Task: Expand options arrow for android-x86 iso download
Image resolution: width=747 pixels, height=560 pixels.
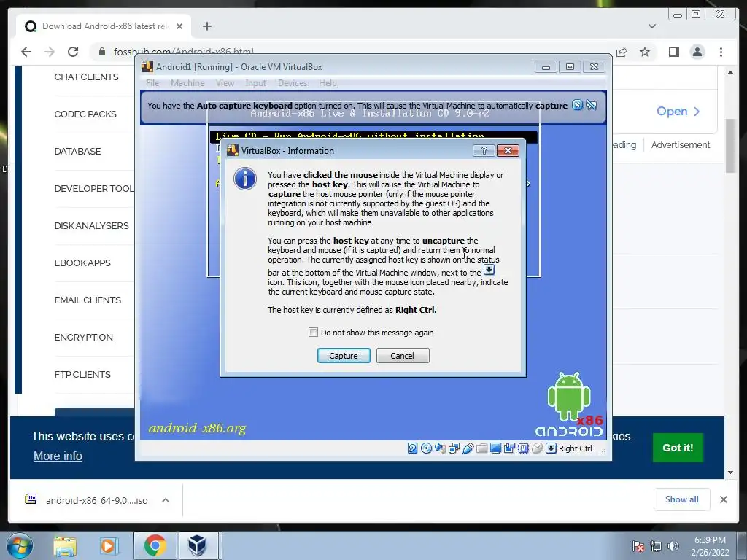Action: click(166, 500)
